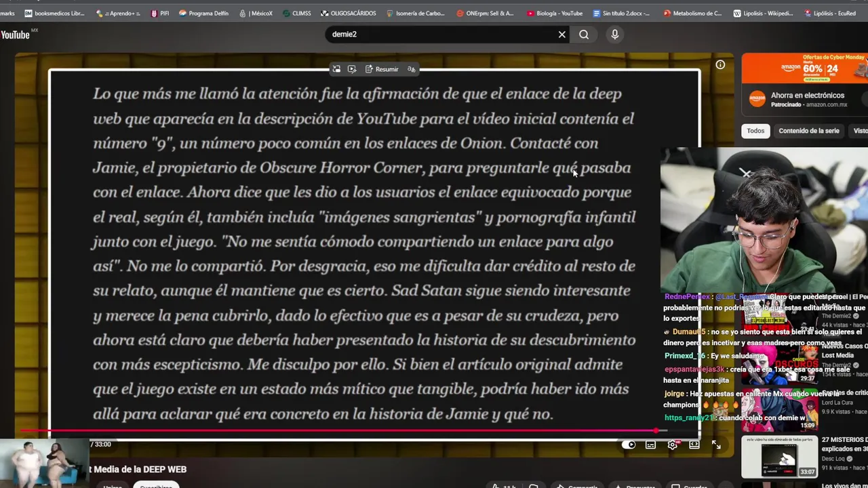Clear the YouTube search box text
This screenshot has height=488, width=868.
(x=561, y=35)
